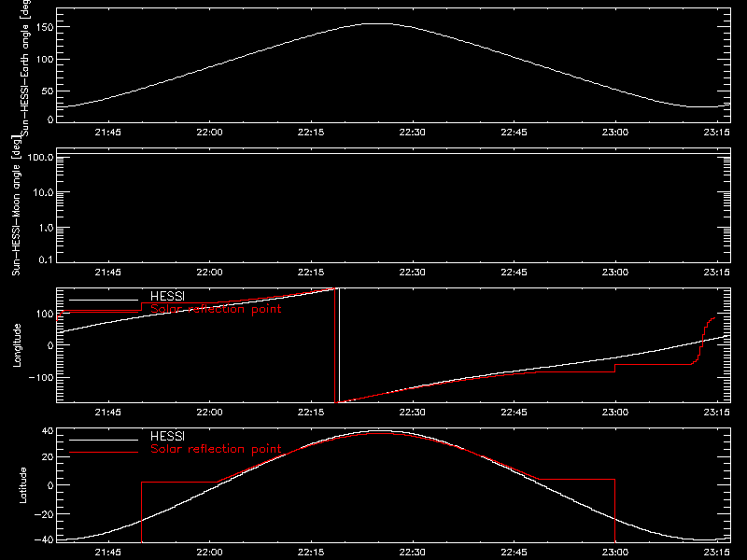
Task: Select Solar reflection point legend in Latitude plot
Action: pyautogui.click(x=216, y=449)
